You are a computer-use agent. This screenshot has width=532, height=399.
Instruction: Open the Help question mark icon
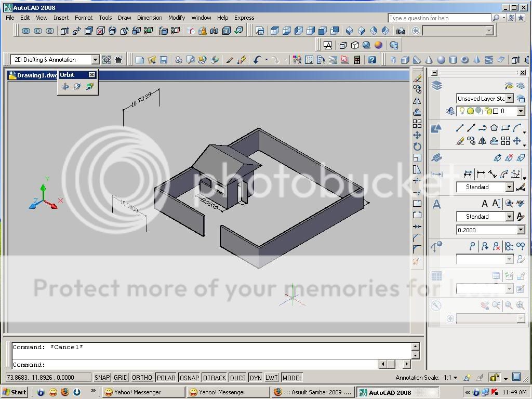tap(372, 60)
